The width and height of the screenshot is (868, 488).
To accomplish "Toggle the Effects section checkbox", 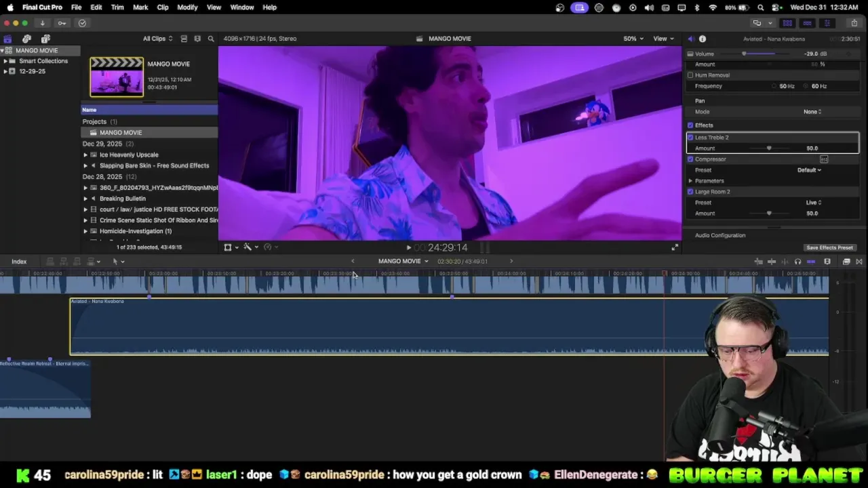I will pyautogui.click(x=690, y=125).
